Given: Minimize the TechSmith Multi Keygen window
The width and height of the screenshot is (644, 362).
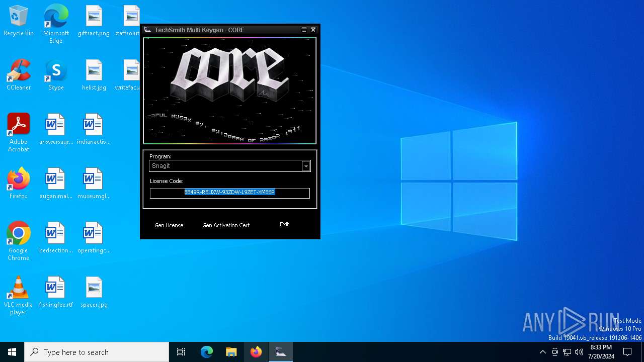Looking at the screenshot, I should point(304,30).
